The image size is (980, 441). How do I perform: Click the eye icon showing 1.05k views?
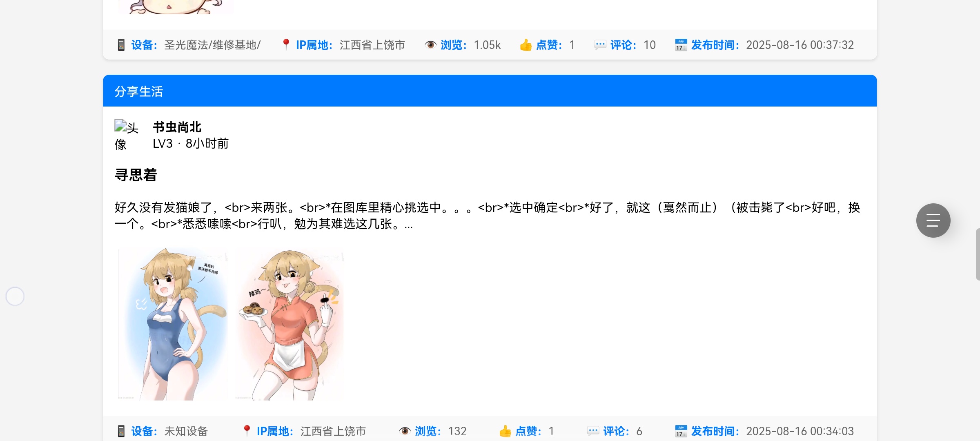430,45
